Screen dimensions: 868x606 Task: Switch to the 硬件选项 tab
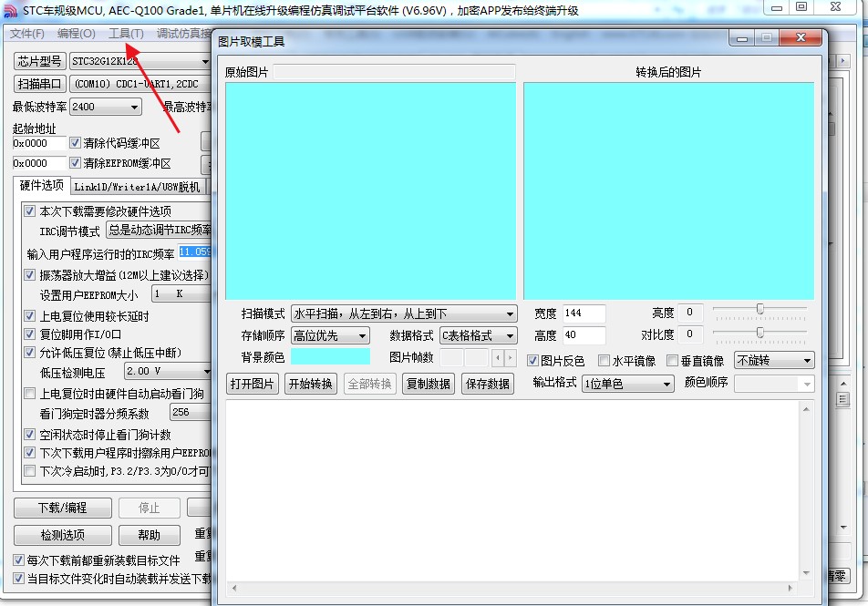42,185
